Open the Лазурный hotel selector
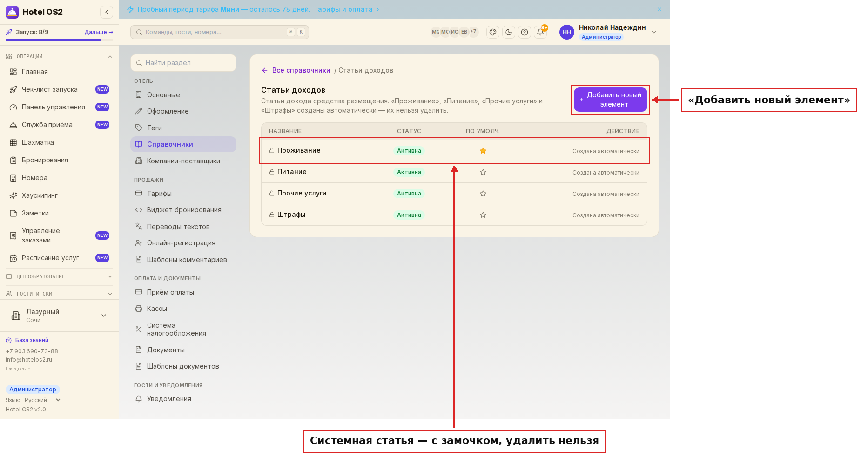Screen dimensions: 868x464 pos(60,316)
